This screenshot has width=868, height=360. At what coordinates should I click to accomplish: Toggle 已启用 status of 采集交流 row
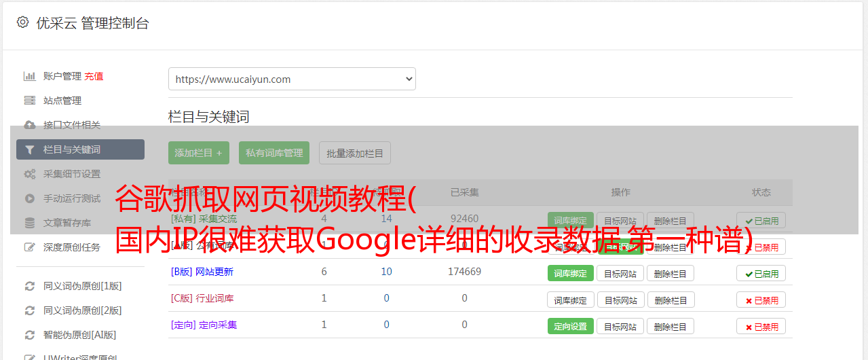[761, 221]
